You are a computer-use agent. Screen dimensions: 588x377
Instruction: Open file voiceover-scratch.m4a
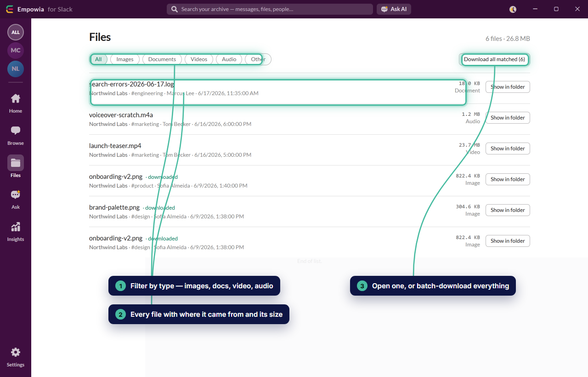121,115
